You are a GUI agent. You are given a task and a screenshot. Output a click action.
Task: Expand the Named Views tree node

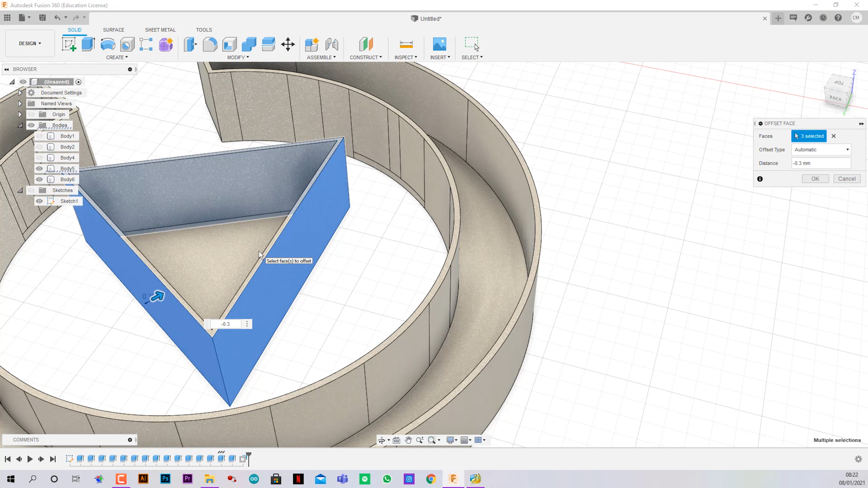pos(20,103)
